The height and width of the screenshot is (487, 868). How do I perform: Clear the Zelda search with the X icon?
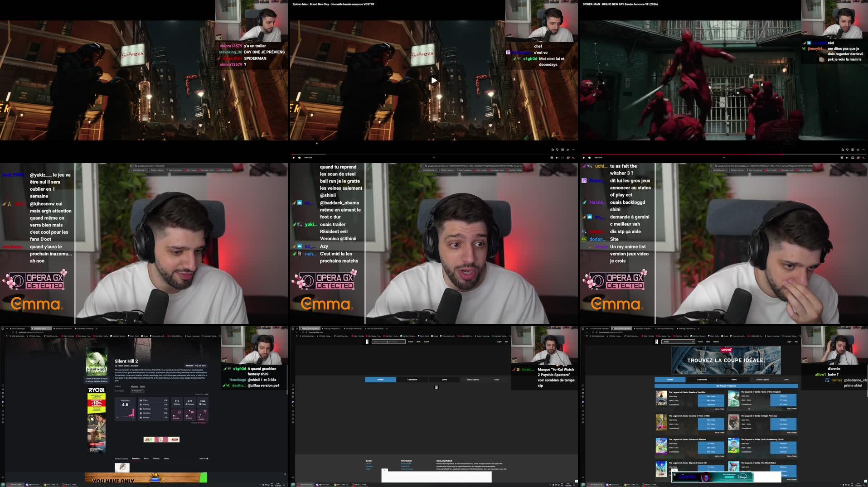(x=693, y=342)
